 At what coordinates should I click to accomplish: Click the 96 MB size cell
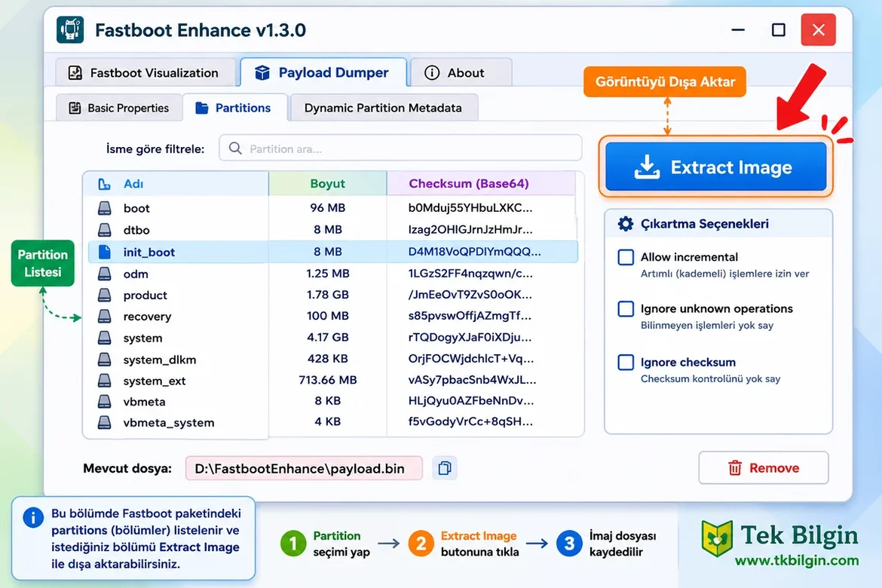click(328, 207)
